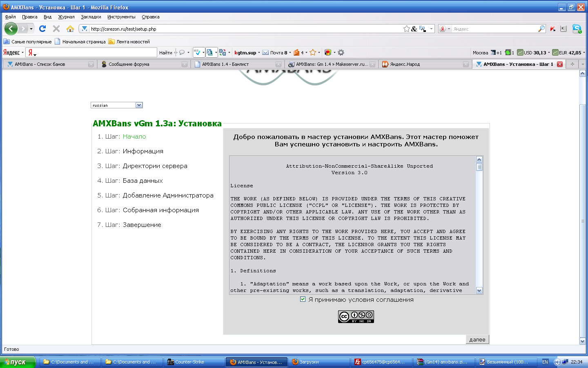The image size is (588, 368).
Task: Switch to AMXBans - Список банов tab
Action: coord(50,64)
